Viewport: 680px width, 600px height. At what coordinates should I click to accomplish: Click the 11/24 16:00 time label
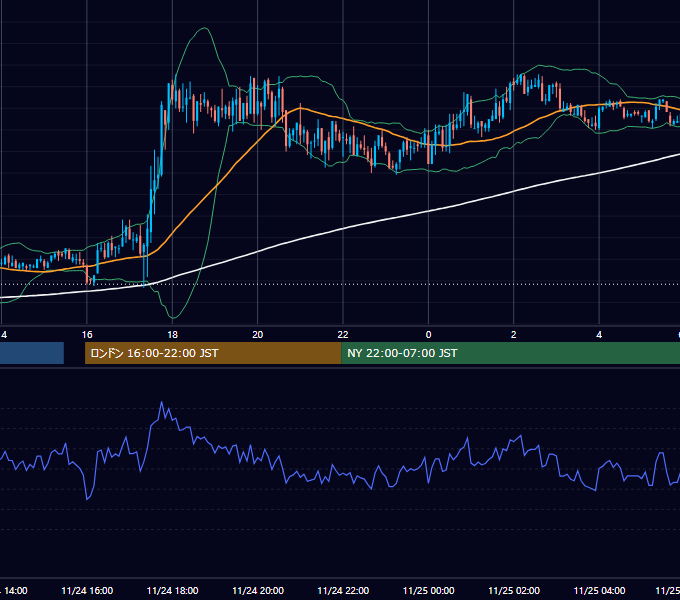point(87,590)
